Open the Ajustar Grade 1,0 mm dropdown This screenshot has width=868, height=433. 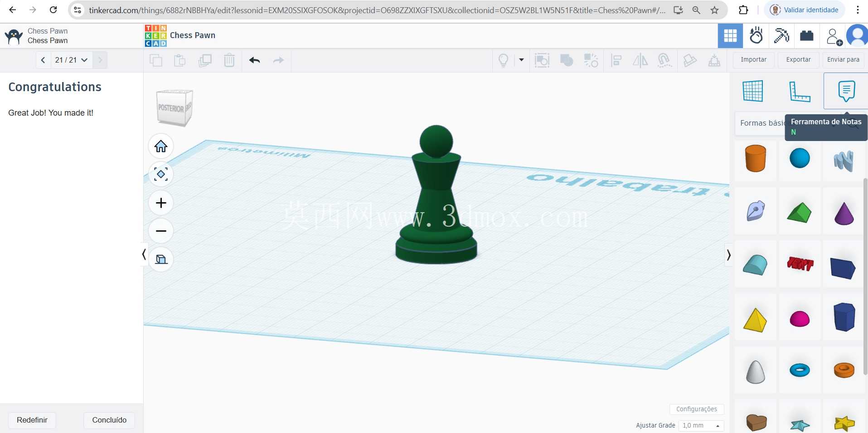[x=701, y=425]
